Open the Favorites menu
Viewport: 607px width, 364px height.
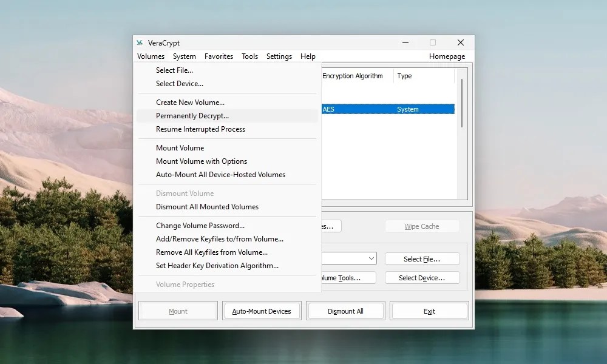pos(219,56)
